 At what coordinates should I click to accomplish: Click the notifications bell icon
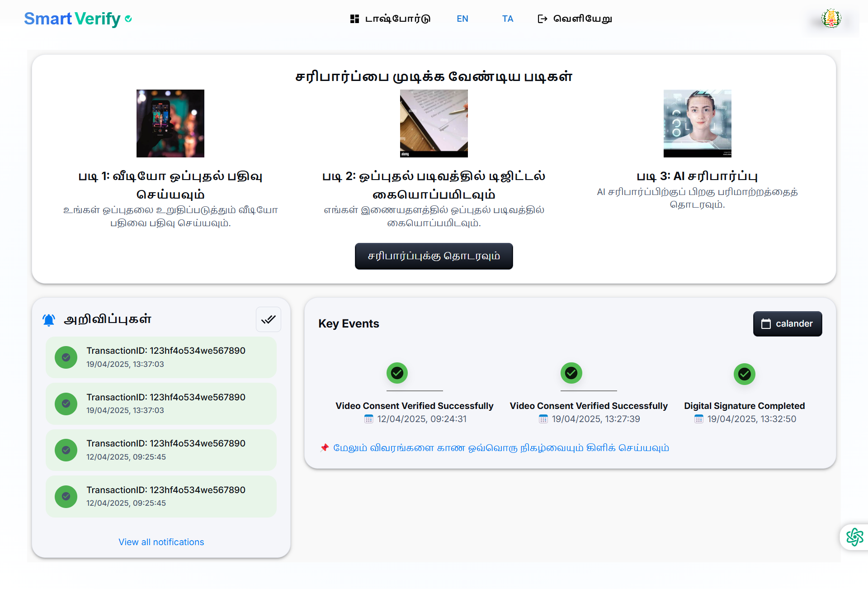[x=49, y=320]
